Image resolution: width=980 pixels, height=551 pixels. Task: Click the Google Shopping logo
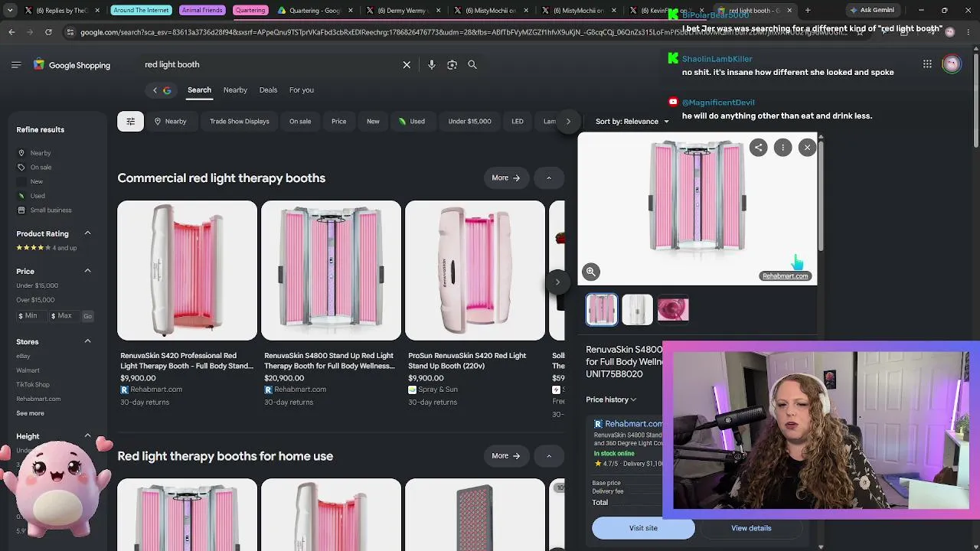point(72,65)
